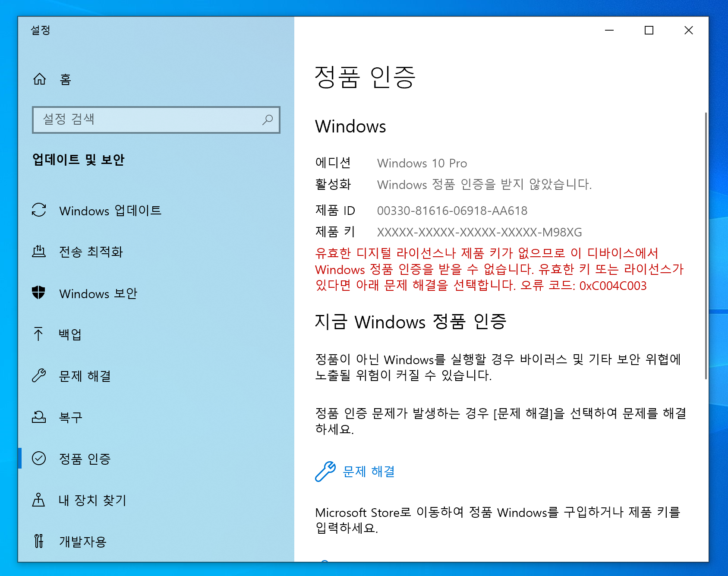Open 내 장치 찾기 page
This screenshot has height=576, width=728.
click(x=156, y=500)
